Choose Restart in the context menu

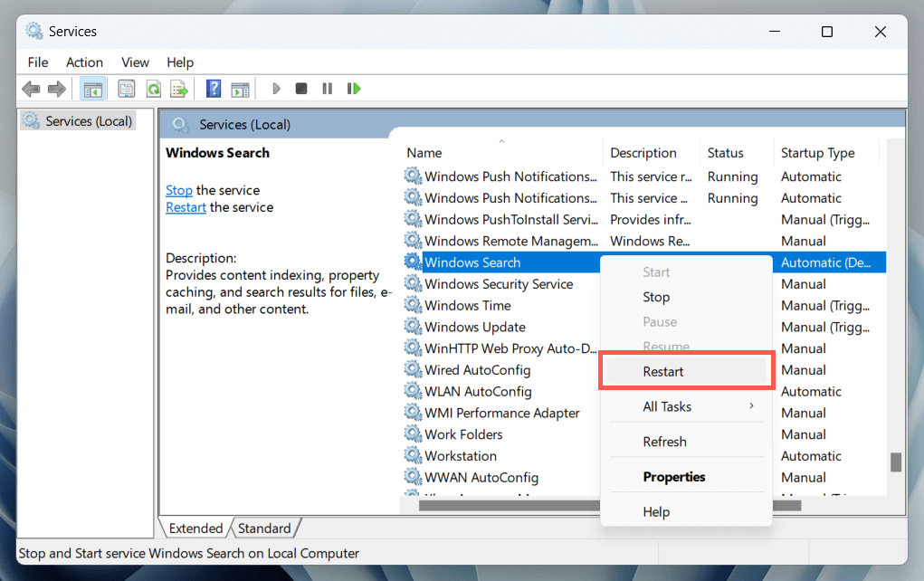(686, 372)
